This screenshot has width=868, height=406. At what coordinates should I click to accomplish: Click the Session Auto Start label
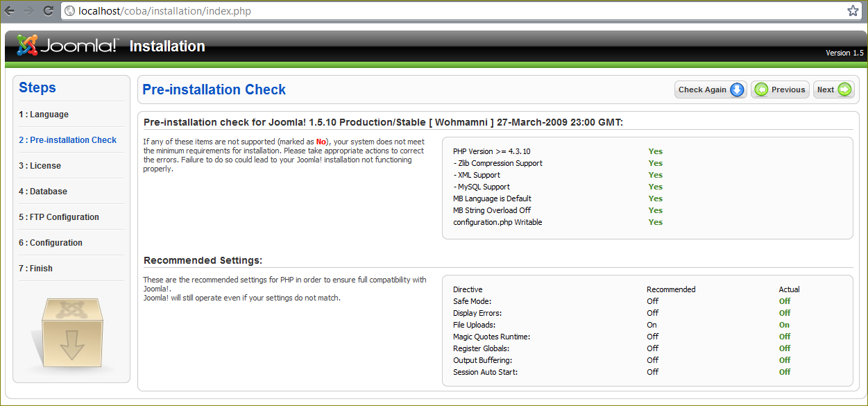click(485, 372)
